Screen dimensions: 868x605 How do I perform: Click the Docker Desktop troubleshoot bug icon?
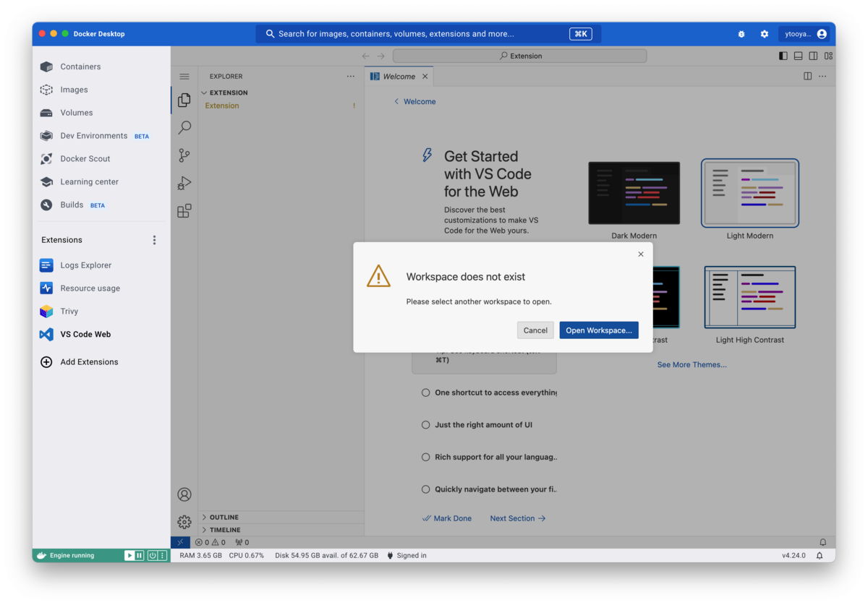(741, 34)
